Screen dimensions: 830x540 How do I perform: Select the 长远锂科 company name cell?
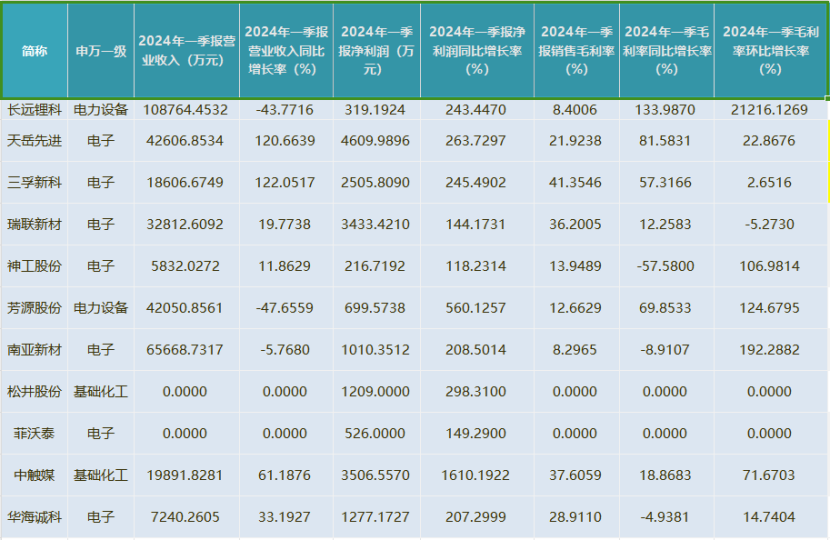click(34, 110)
